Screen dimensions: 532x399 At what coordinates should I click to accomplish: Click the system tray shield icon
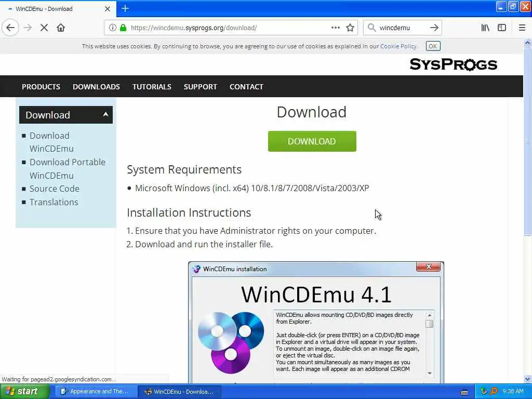[484, 391]
